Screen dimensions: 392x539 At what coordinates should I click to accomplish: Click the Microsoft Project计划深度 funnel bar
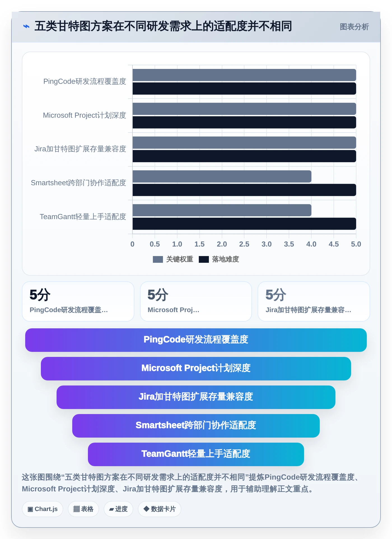click(196, 369)
